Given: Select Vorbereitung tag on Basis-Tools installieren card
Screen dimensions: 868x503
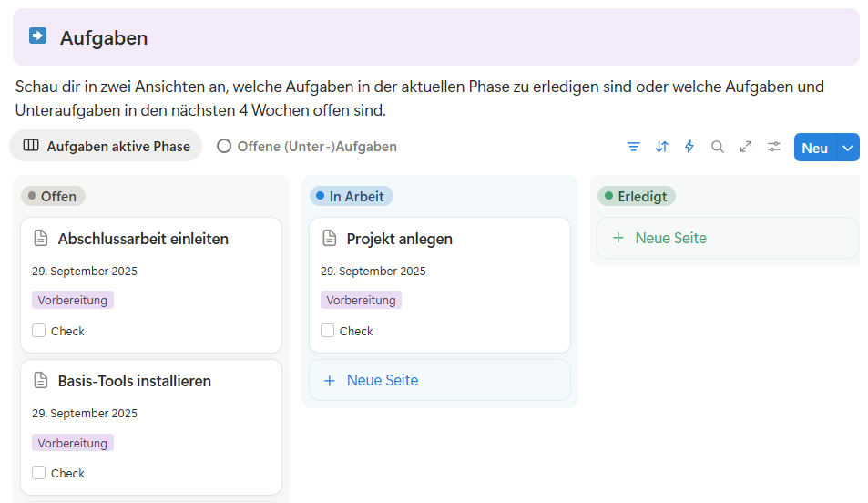Looking at the screenshot, I should (73, 443).
